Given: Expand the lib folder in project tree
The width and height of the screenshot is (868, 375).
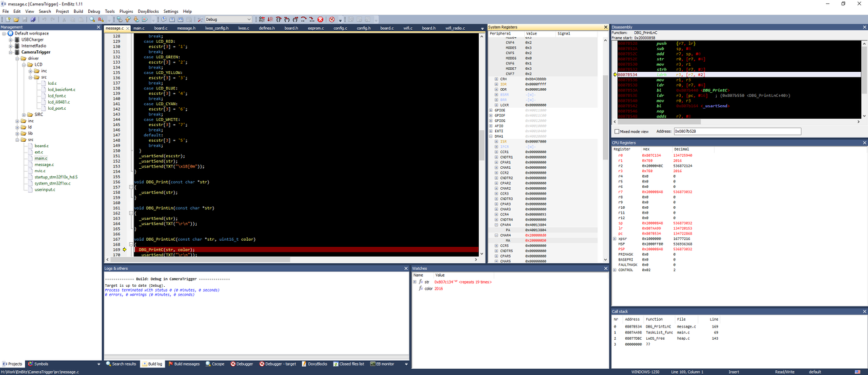Looking at the screenshot, I should pyautogui.click(x=17, y=134).
